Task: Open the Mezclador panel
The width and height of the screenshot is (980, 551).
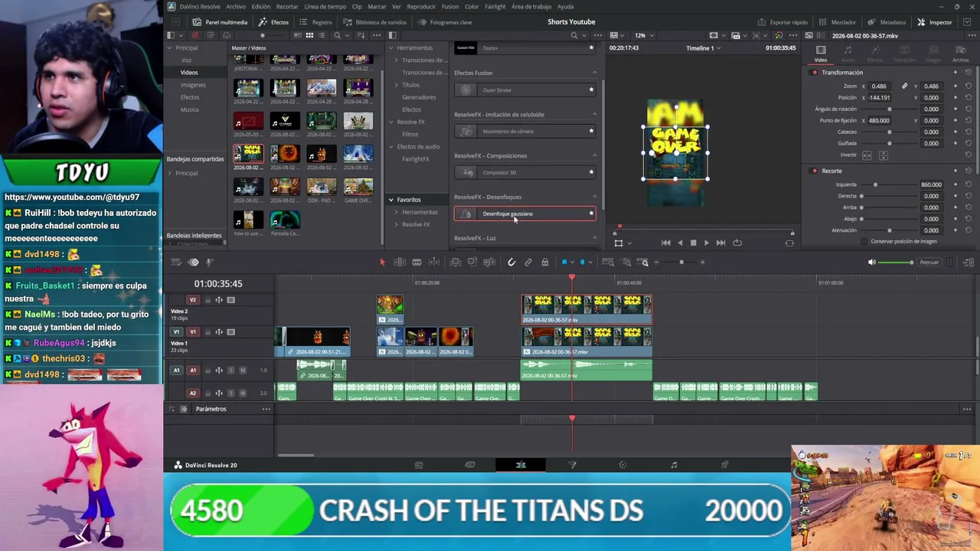Action: pyautogui.click(x=838, y=22)
